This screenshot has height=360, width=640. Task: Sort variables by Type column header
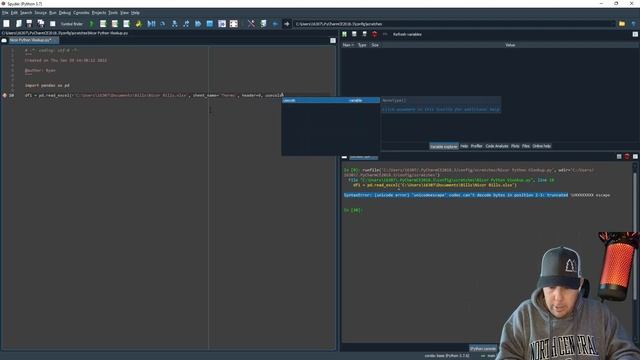point(362,45)
